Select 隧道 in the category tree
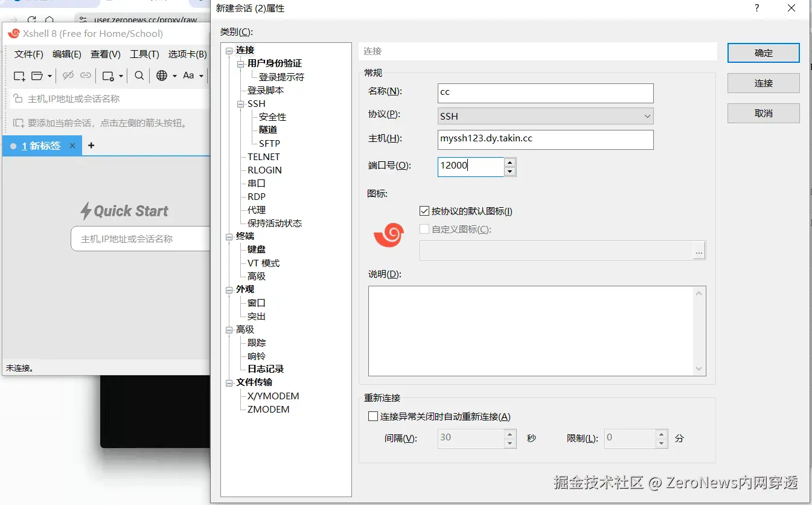This screenshot has width=812, height=505. coord(268,129)
